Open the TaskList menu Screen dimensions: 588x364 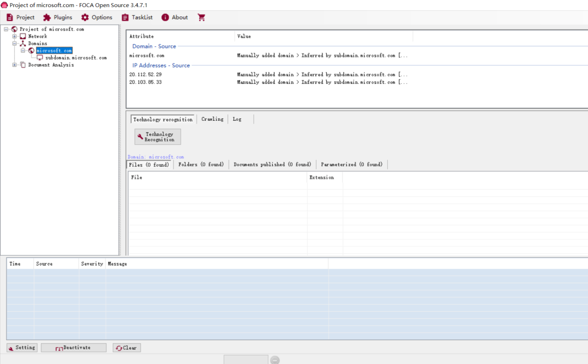pyautogui.click(x=137, y=17)
